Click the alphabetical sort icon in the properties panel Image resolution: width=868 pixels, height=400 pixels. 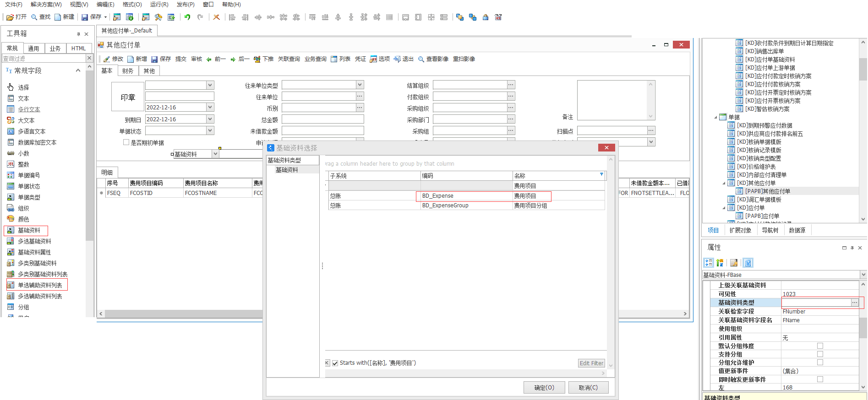click(720, 263)
